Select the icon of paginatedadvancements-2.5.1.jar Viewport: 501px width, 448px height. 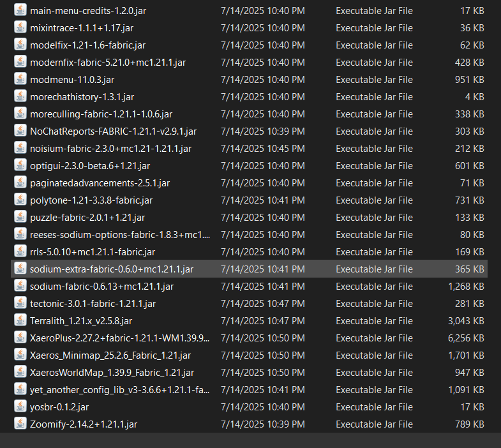click(20, 183)
